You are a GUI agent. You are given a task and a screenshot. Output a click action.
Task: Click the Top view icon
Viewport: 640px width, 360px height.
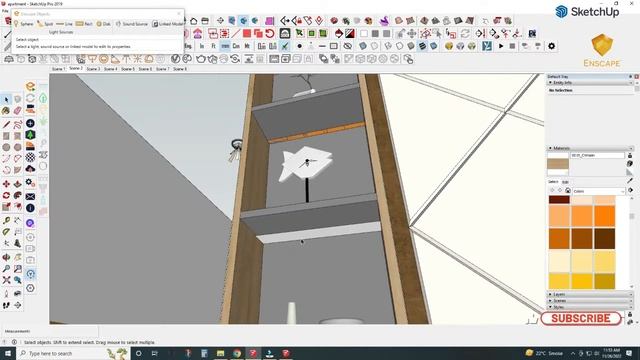(x=205, y=21)
